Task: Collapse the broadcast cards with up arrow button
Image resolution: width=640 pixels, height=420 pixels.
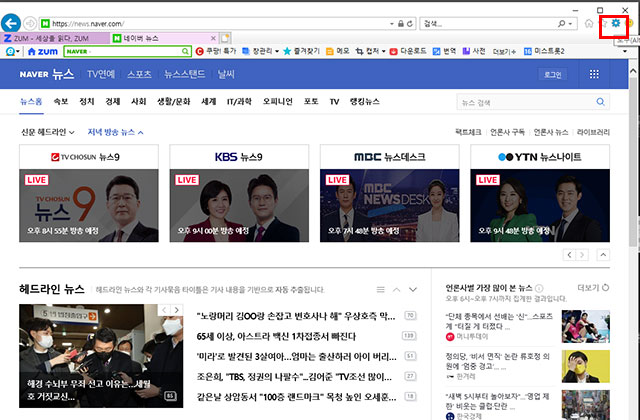Action: click(603, 255)
